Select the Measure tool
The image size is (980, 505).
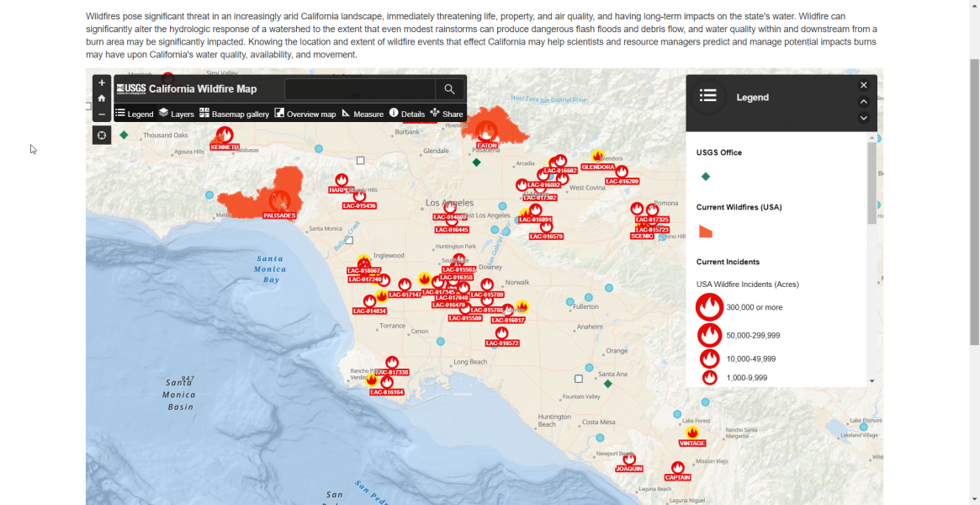(362, 114)
